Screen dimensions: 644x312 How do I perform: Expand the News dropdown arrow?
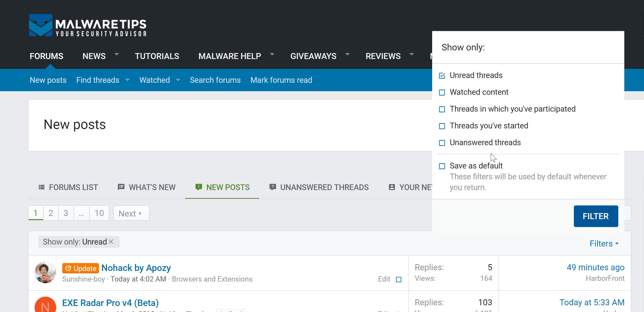(x=117, y=54)
